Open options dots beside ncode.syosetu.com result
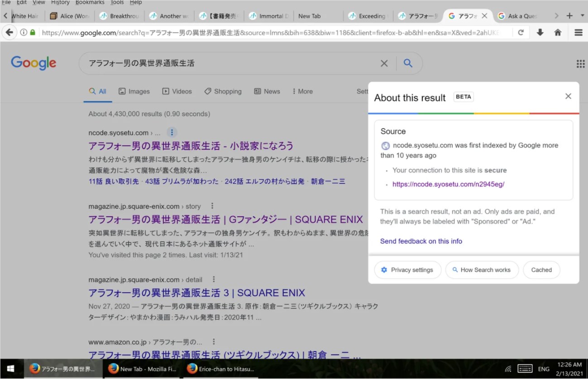 tap(172, 133)
